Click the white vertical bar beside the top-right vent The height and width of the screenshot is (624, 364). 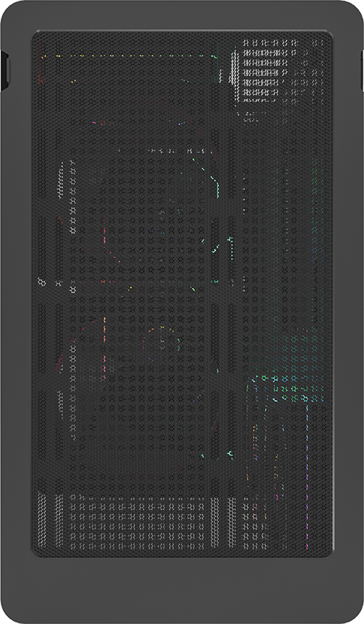[233, 73]
